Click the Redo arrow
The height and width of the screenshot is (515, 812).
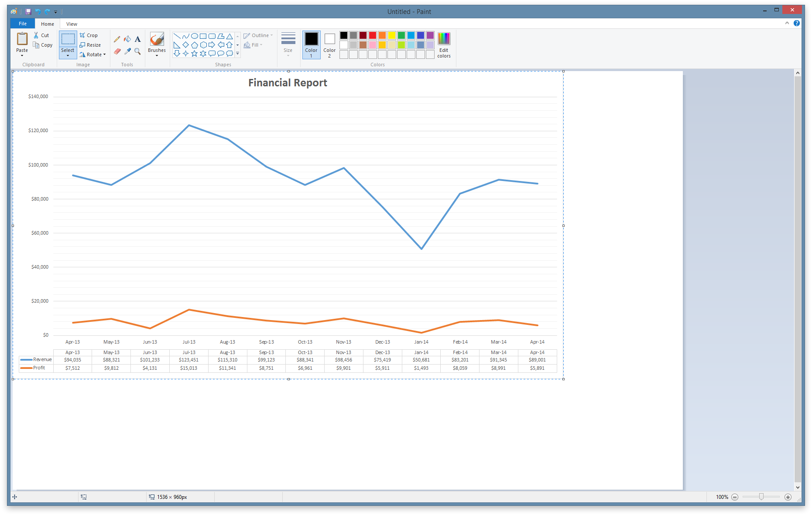tap(48, 12)
